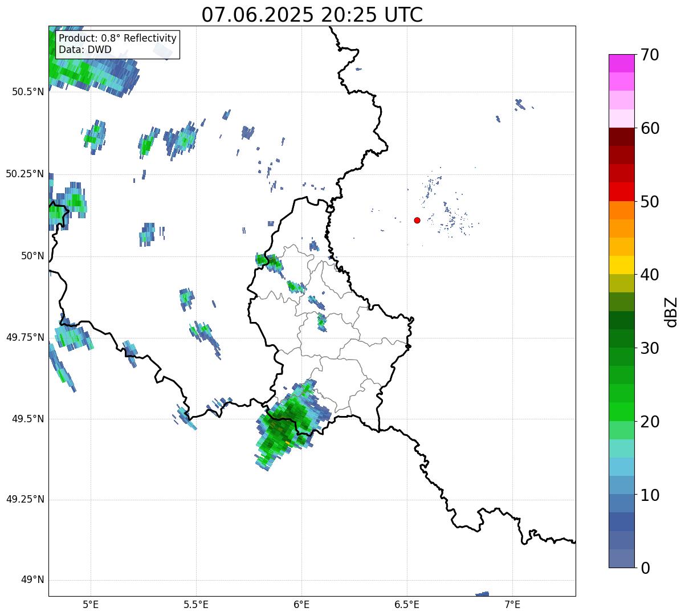Click the 49.75°N latitude label
The image size is (685, 616).
coord(25,337)
